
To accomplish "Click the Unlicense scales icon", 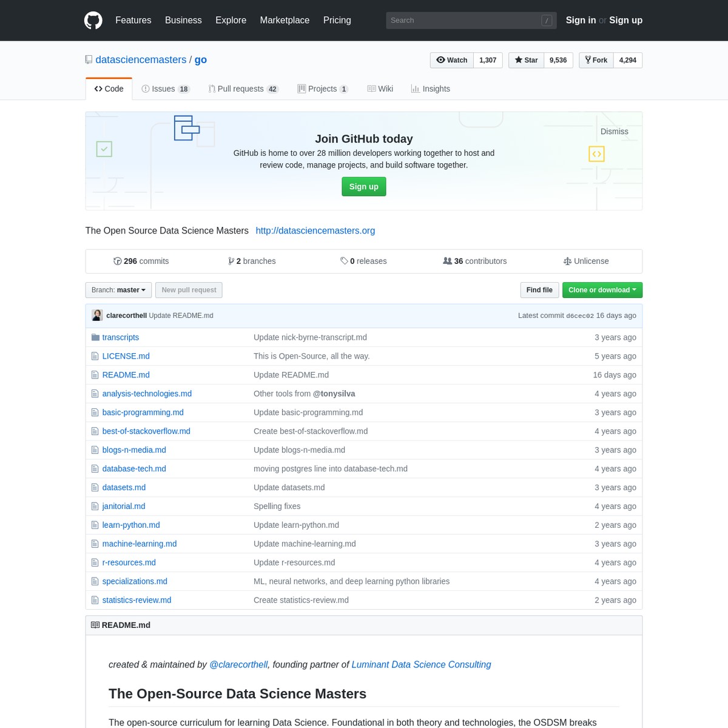I will [567, 261].
